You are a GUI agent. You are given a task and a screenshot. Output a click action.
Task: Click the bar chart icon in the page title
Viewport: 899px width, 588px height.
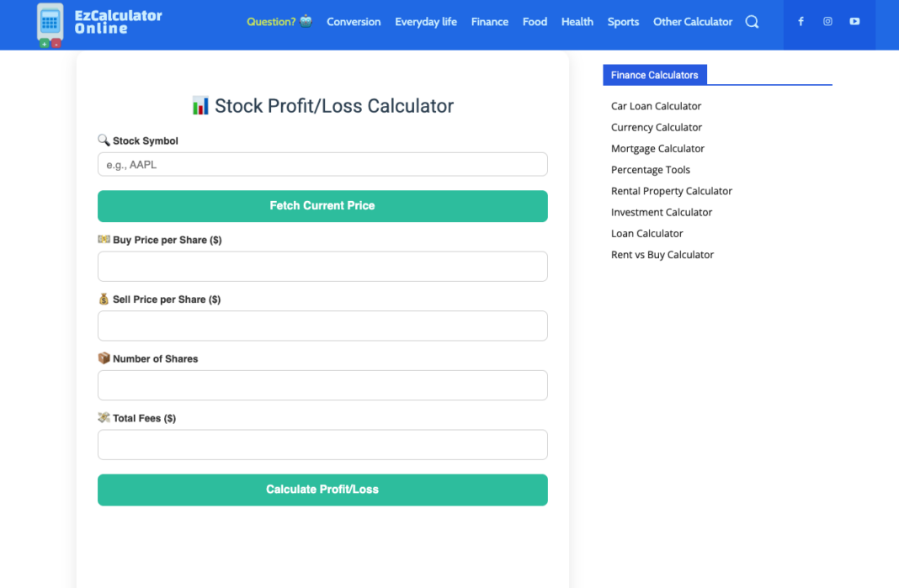click(199, 105)
